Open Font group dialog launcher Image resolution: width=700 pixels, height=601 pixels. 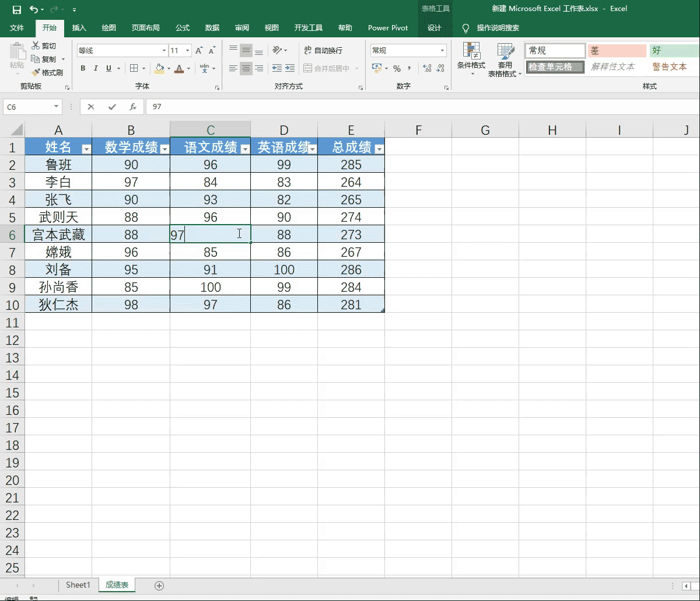[218, 88]
